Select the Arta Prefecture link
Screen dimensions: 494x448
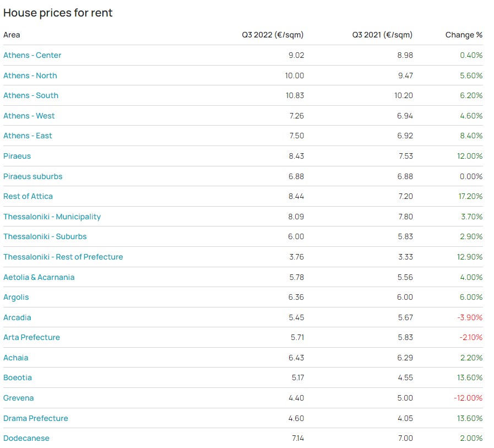point(31,337)
